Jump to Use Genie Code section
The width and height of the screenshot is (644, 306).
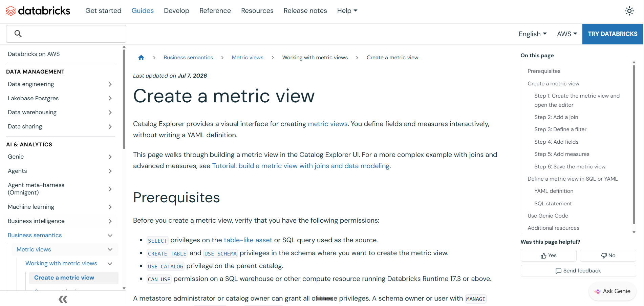click(548, 216)
